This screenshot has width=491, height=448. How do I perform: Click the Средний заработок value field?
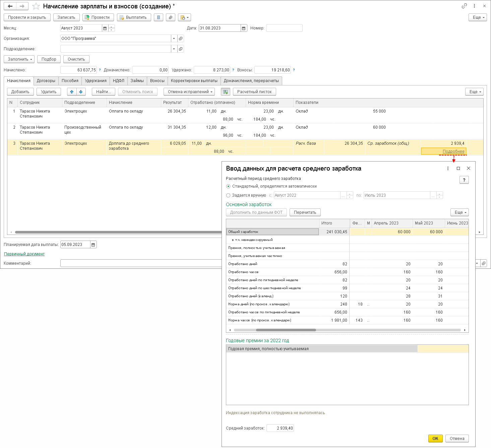[280, 428]
